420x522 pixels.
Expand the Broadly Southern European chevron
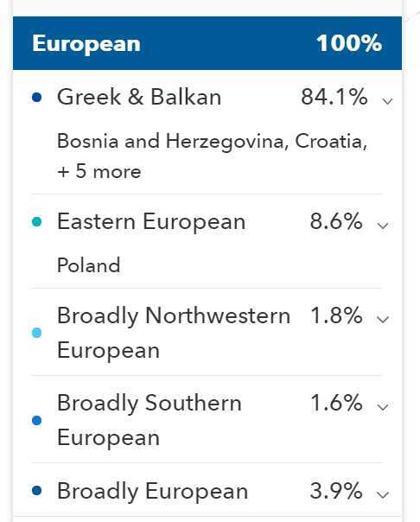(383, 406)
